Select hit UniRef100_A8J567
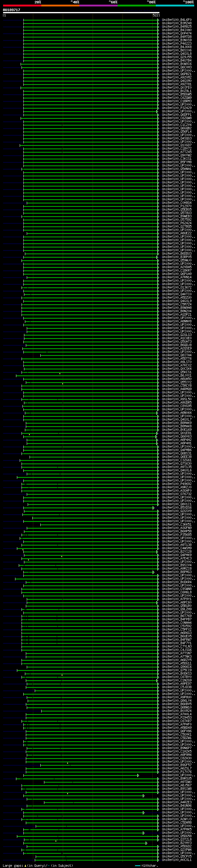The width and height of the screenshot is (197, 868). point(177,785)
